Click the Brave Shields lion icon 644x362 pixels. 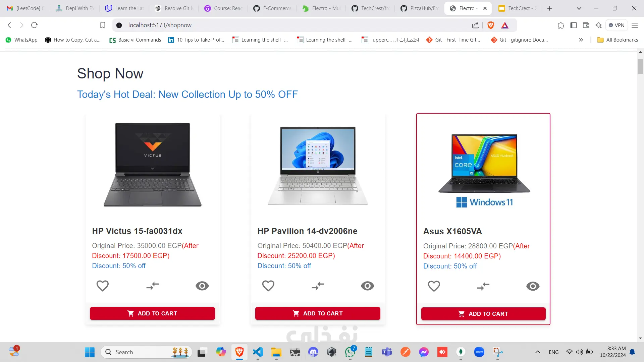coord(491,25)
